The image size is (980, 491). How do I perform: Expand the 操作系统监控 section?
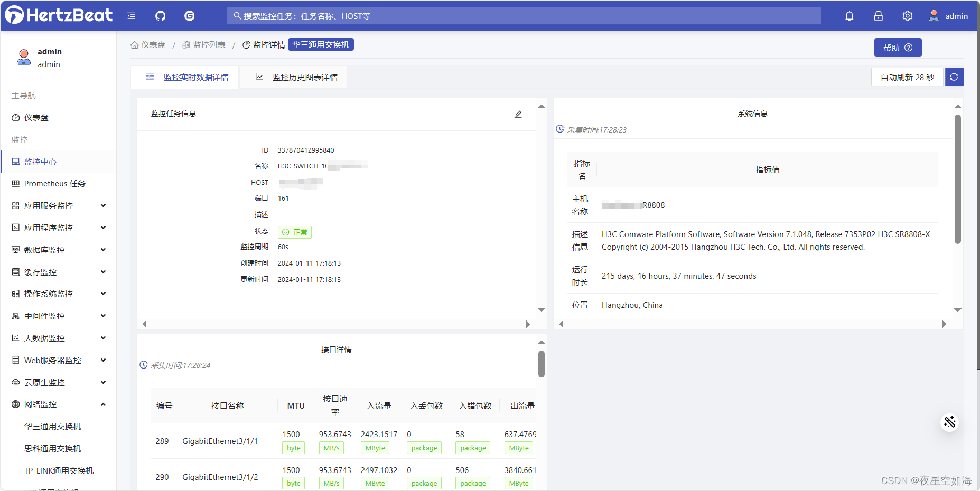pyautogui.click(x=103, y=294)
